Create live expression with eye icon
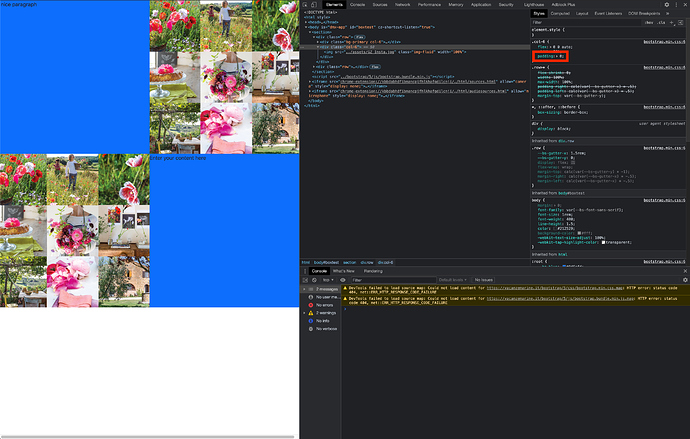This screenshot has width=690, height=439. pyautogui.click(x=343, y=280)
